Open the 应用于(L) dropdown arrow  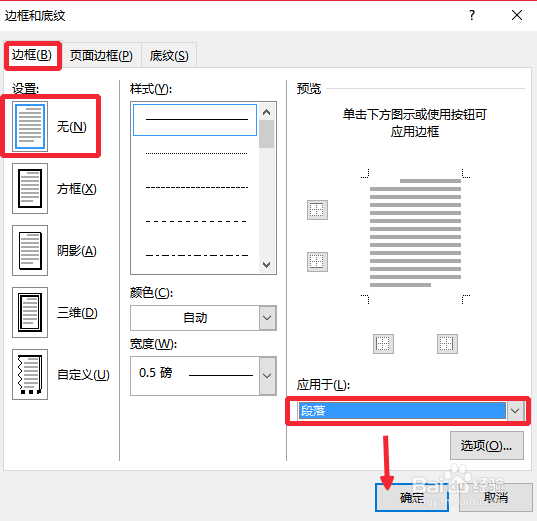[x=515, y=411]
